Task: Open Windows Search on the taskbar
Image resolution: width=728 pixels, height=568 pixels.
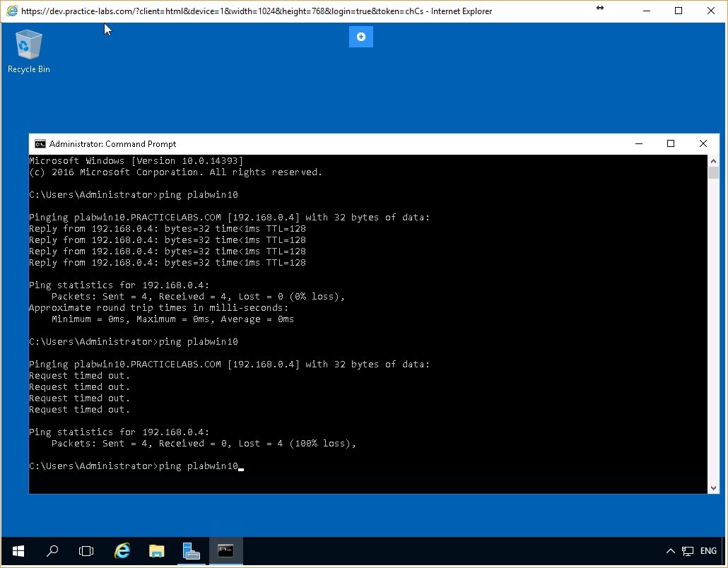Action: (52, 550)
